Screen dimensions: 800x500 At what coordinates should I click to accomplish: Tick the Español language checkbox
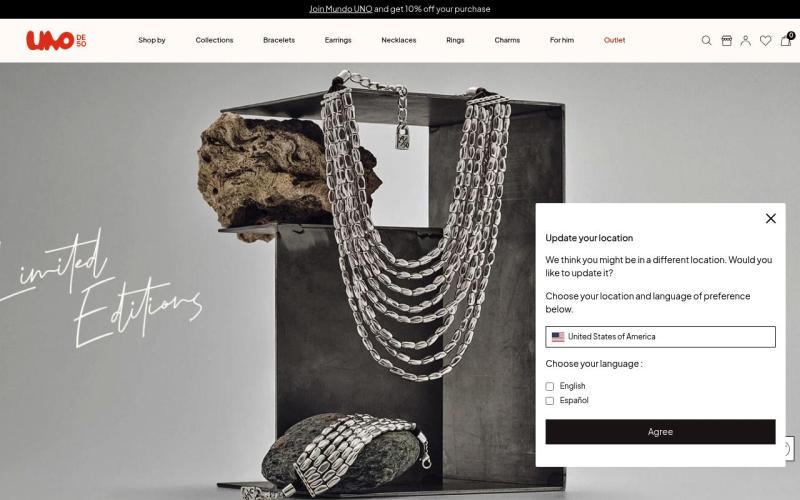pyautogui.click(x=549, y=401)
